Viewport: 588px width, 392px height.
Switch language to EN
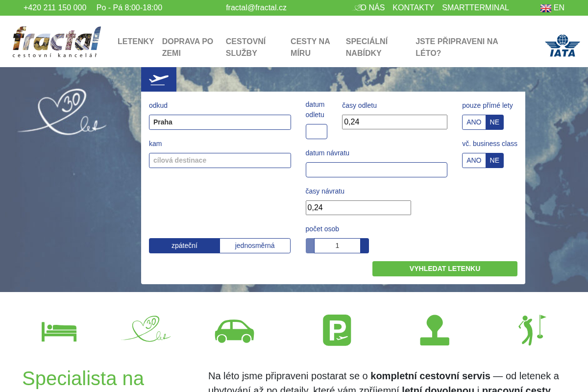[559, 8]
